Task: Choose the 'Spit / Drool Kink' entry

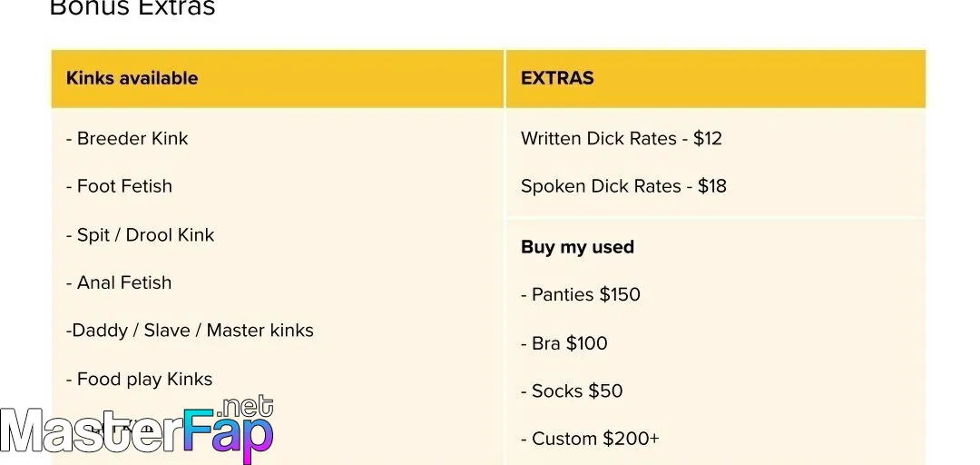Action: [140, 234]
